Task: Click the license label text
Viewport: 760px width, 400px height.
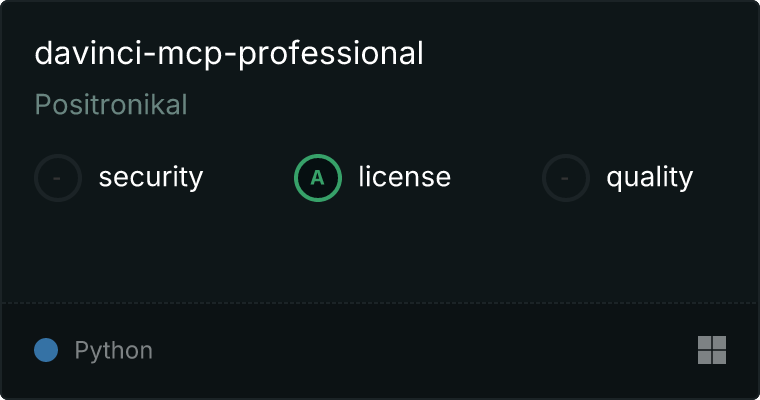Action: [405, 176]
